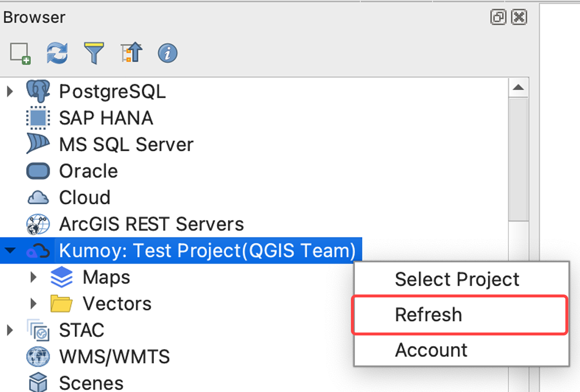The width and height of the screenshot is (580, 392).
Task: Click the Collapse All icon in Browser toolbar
Action: (x=130, y=54)
